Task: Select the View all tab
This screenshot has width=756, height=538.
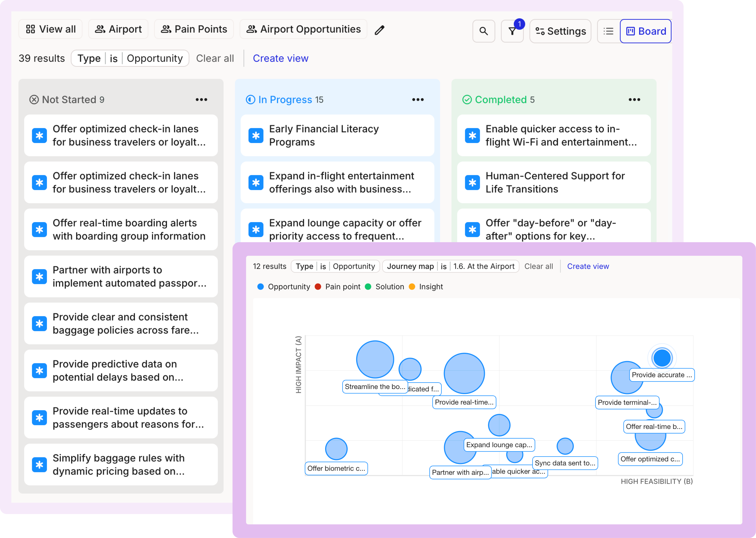Action: click(51, 29)
